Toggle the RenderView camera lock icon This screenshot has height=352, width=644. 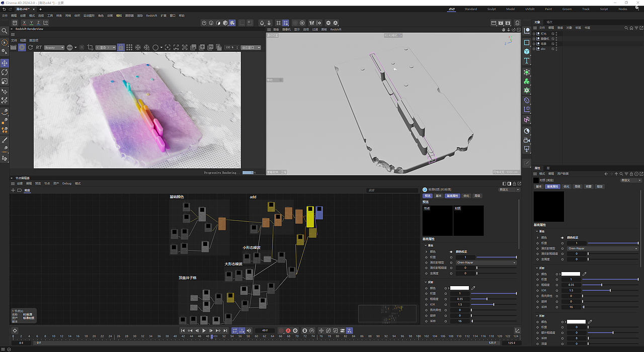pos(121,47)
